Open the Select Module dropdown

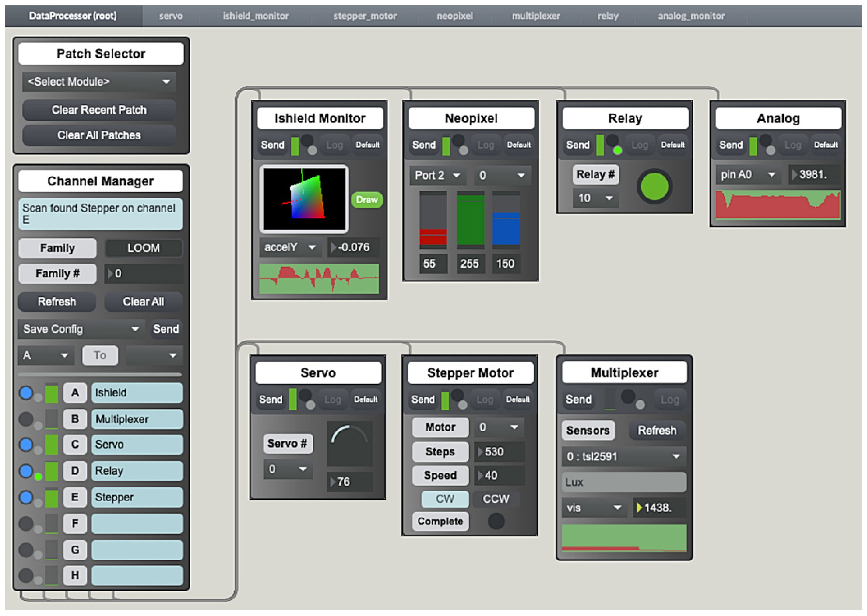point(99,82)
